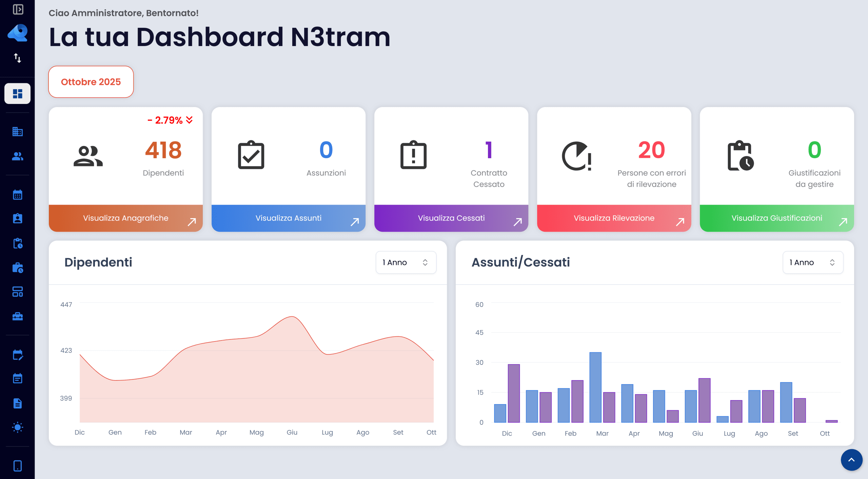Open the dashboard grid icon in sidebar
Screen dimensions: 868x479
coord(18,93)
